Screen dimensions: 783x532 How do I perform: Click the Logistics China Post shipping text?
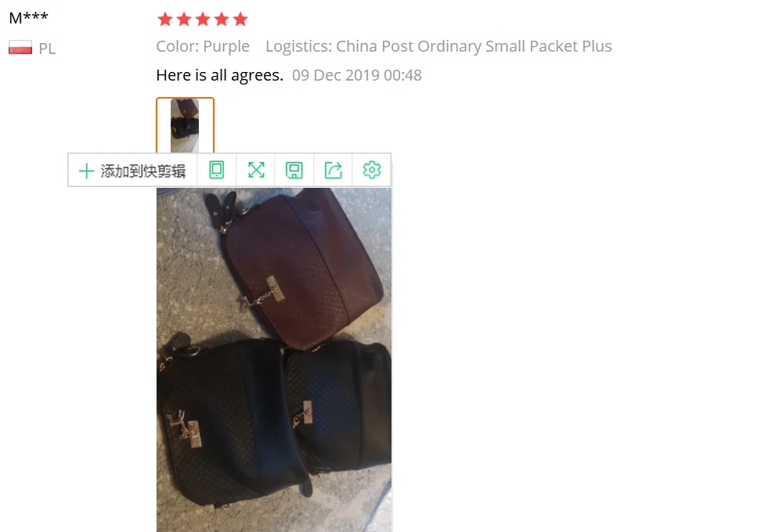[438, 46]
